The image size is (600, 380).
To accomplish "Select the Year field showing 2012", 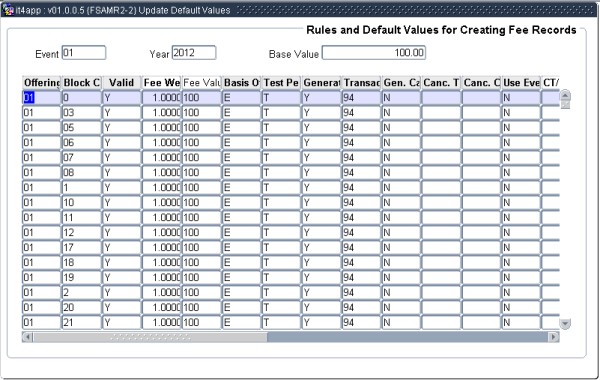I will click(x=194, y=53).
